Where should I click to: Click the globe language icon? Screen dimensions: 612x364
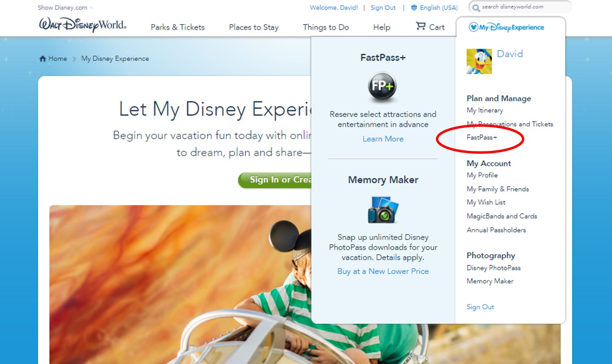coord(414,7)
